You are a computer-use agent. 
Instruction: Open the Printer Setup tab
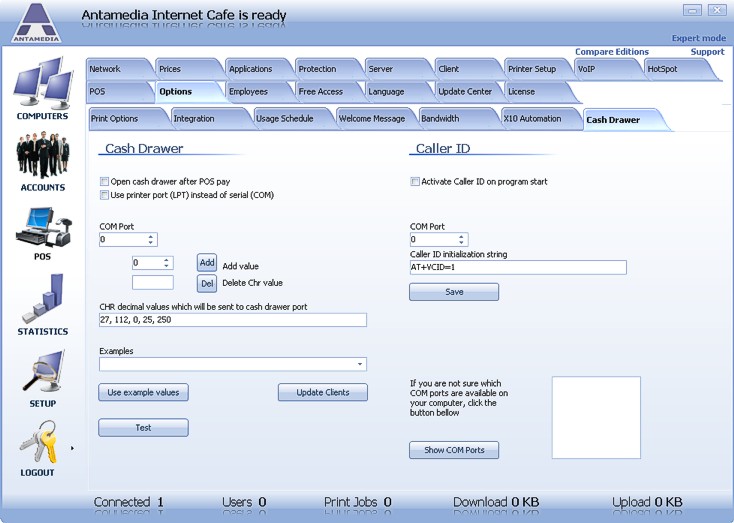pyautogui.click(x=537, y=69)
